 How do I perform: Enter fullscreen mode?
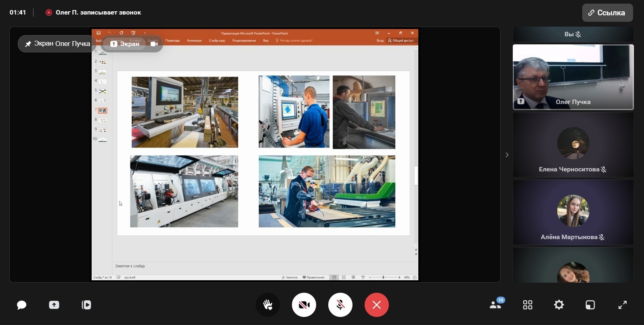(623, 305)
